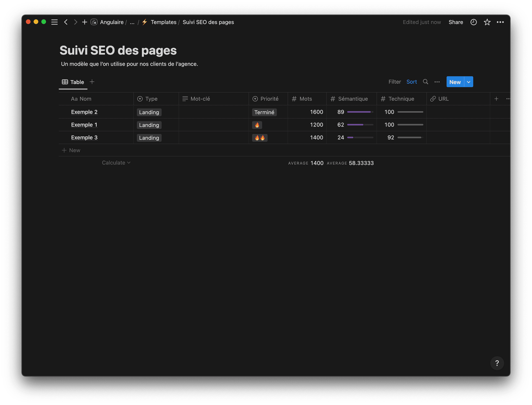This screenshot has height=405, width=532.
Task: Go back with the left arrow
Action: [x=66, y=22]
